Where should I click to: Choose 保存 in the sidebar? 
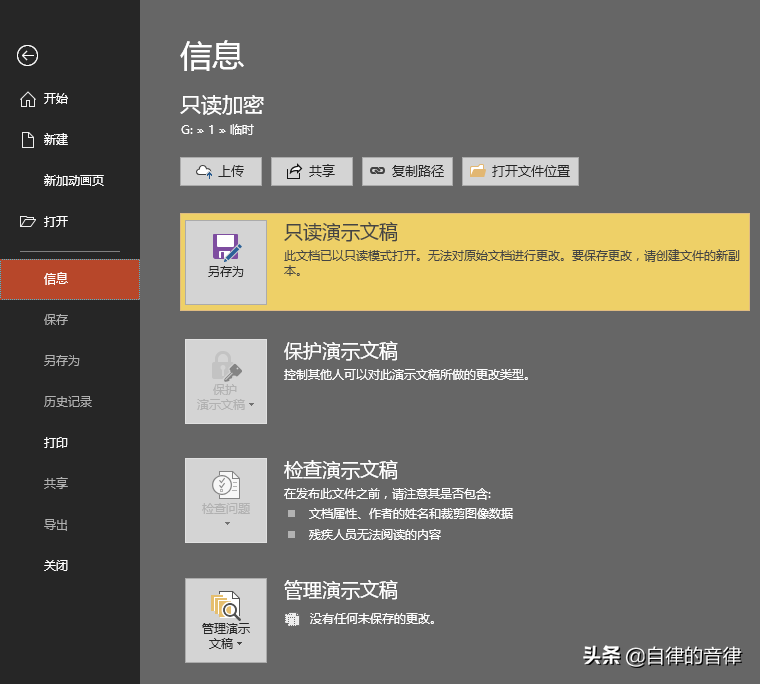coord(70,319)
